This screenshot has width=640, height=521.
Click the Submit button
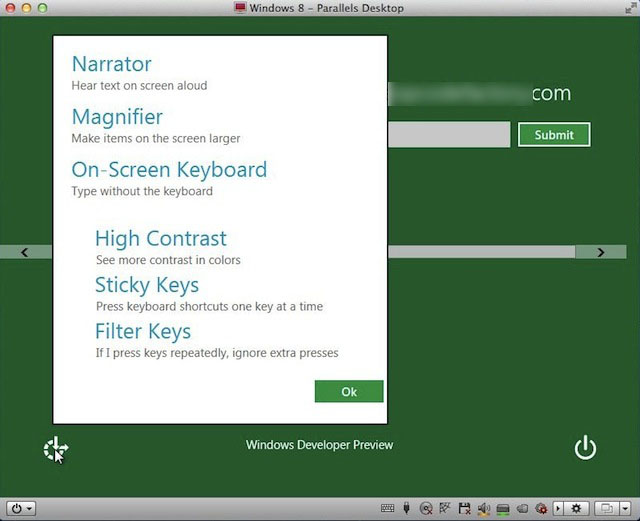click(x=553, y=134)
